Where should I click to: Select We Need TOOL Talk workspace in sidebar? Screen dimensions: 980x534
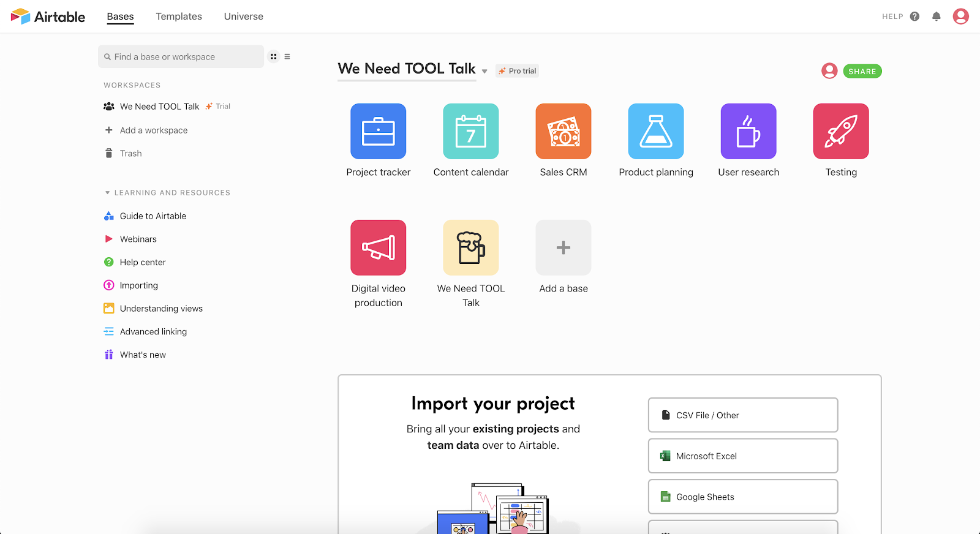[159, 107]
